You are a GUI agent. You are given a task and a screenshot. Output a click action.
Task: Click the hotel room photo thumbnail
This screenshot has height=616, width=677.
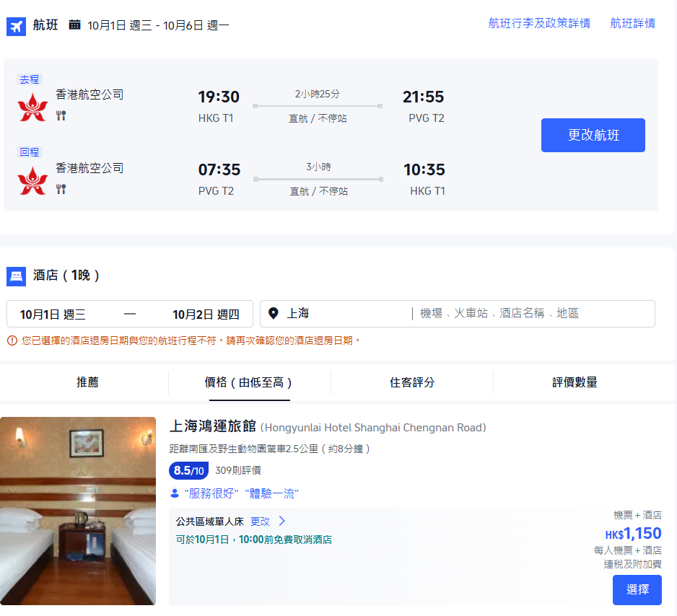[x=78, y=512]
